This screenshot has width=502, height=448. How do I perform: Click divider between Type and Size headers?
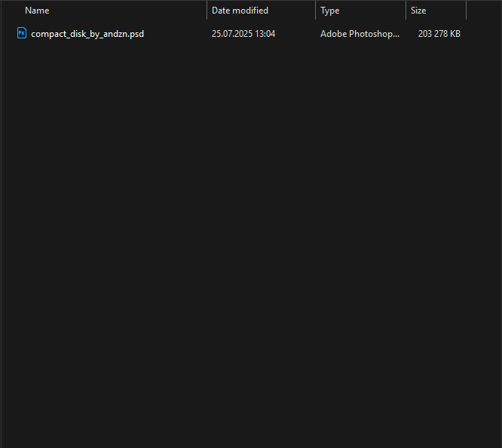click(x=406, y=11)
